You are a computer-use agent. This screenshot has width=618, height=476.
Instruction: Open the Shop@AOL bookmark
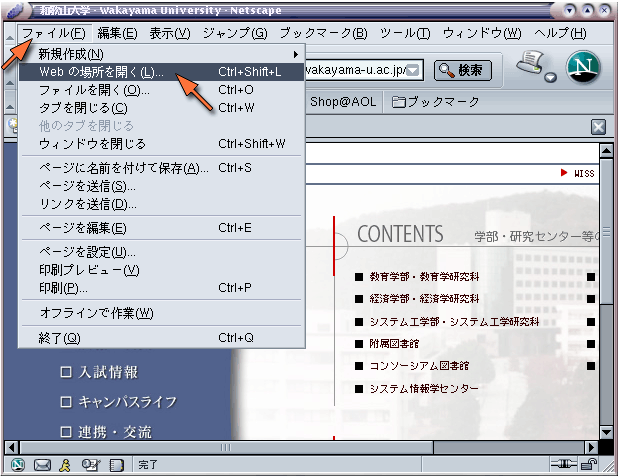coord(343,102)
